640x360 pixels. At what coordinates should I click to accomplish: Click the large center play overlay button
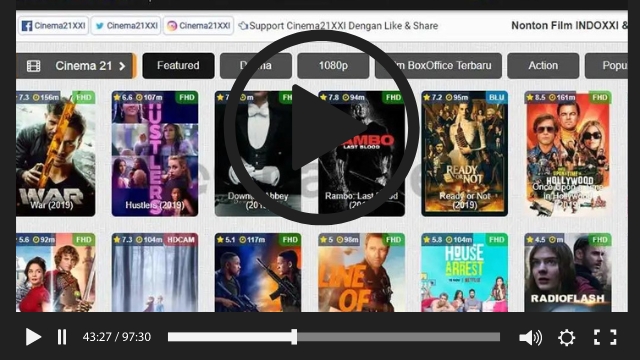click(321, 127)
